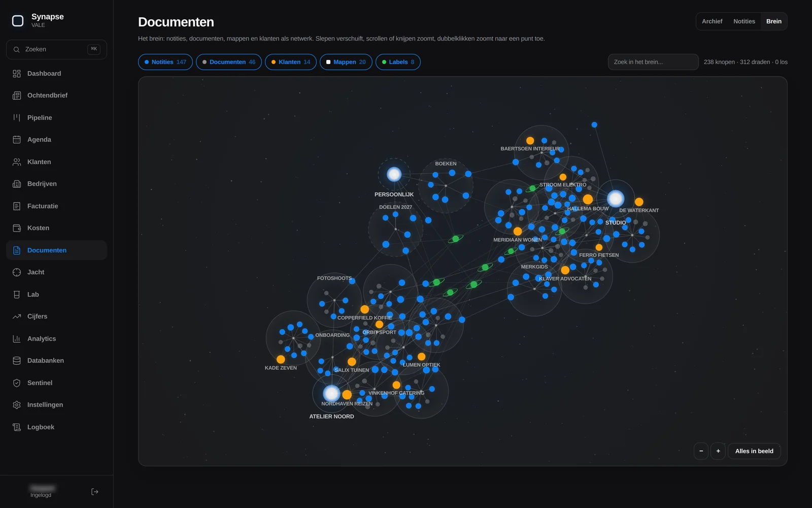Select the ATELIER NOORD hub node
Screen dimensions: 812x508
[x=331, y=393]
